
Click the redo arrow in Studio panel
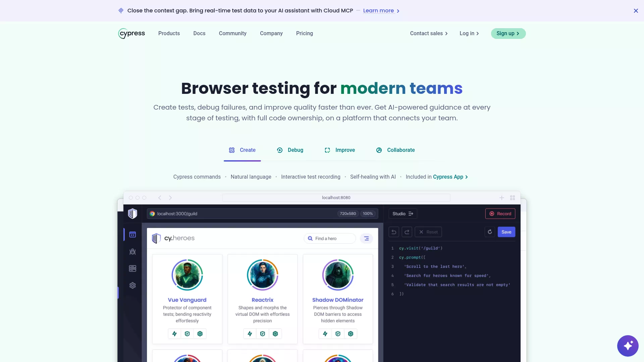[407, 232]
